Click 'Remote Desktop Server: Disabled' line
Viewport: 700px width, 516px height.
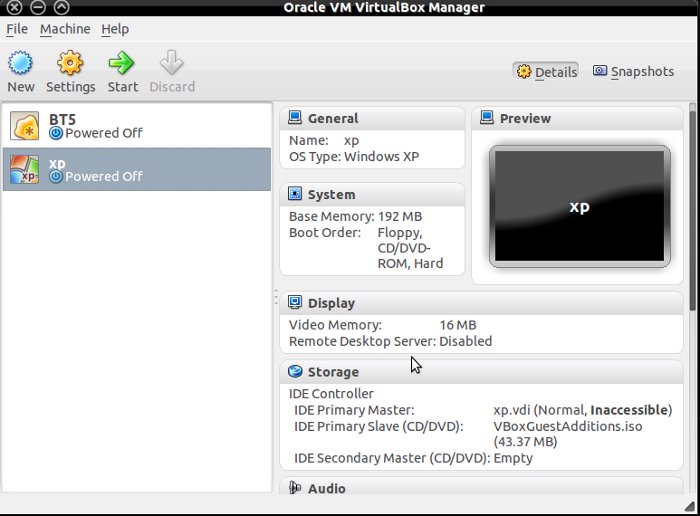[391, 341]
